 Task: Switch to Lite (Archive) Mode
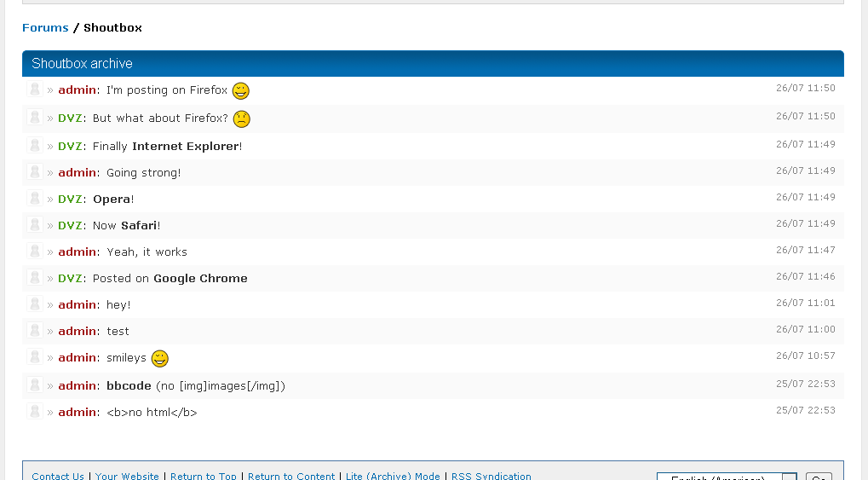click(x=393, y=476)
